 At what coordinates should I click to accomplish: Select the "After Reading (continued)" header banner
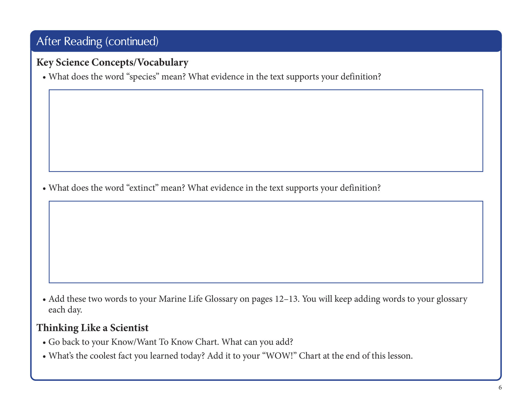[266, 41]
